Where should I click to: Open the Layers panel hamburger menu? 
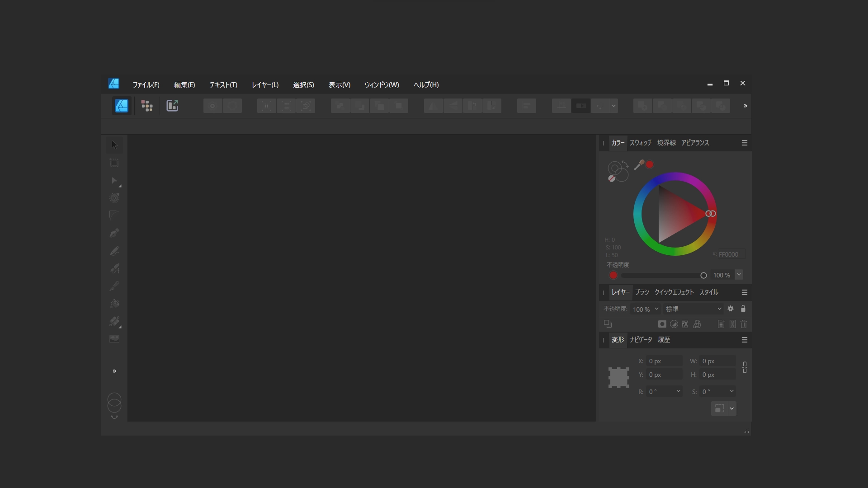click(745, 292)
